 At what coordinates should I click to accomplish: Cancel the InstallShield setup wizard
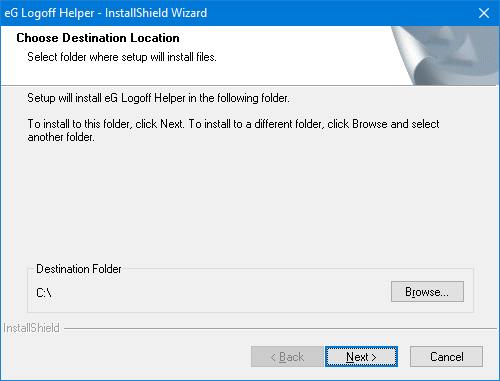446,357
